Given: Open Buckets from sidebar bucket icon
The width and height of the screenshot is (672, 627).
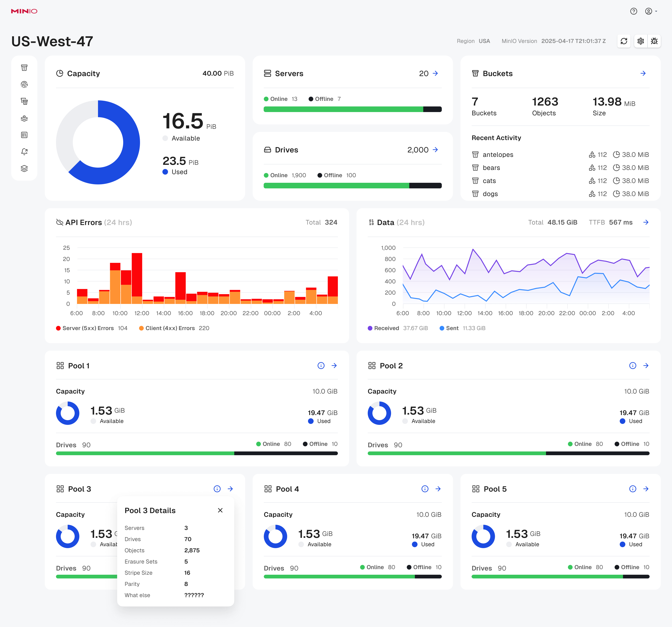Looking at the screenshot, I should coord(24,68).
